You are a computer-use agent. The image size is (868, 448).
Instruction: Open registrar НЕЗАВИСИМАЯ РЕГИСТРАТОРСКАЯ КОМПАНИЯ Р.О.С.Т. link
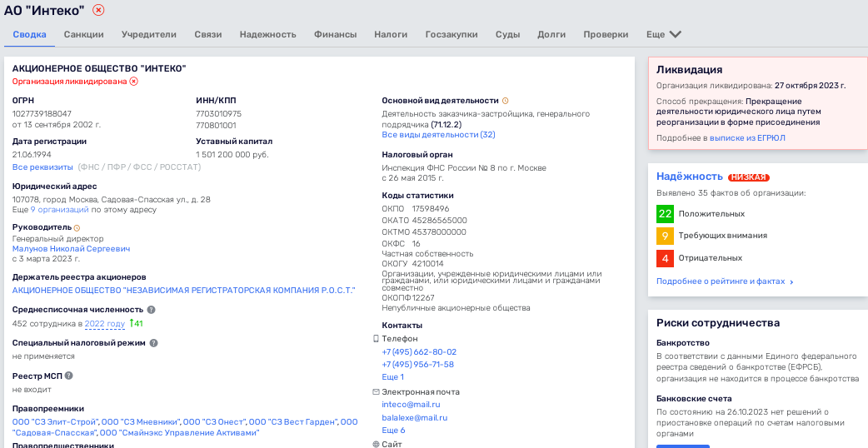coord(184,291)
